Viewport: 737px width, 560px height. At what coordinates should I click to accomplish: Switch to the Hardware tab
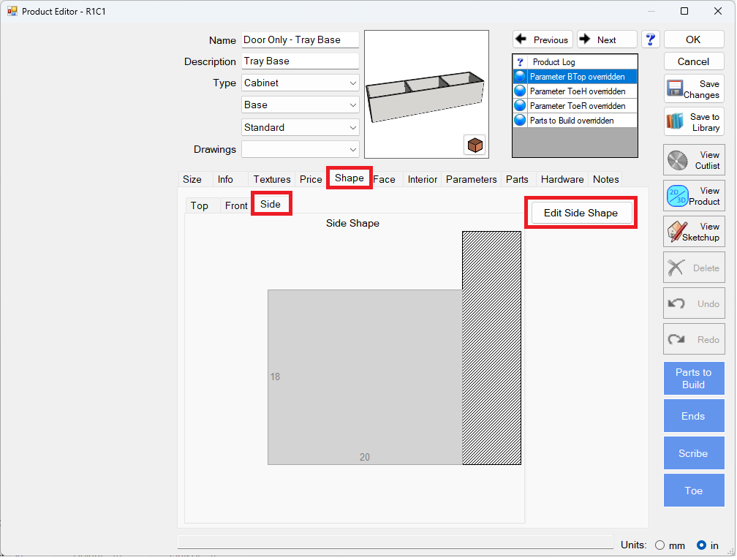[x=562, y=179]
